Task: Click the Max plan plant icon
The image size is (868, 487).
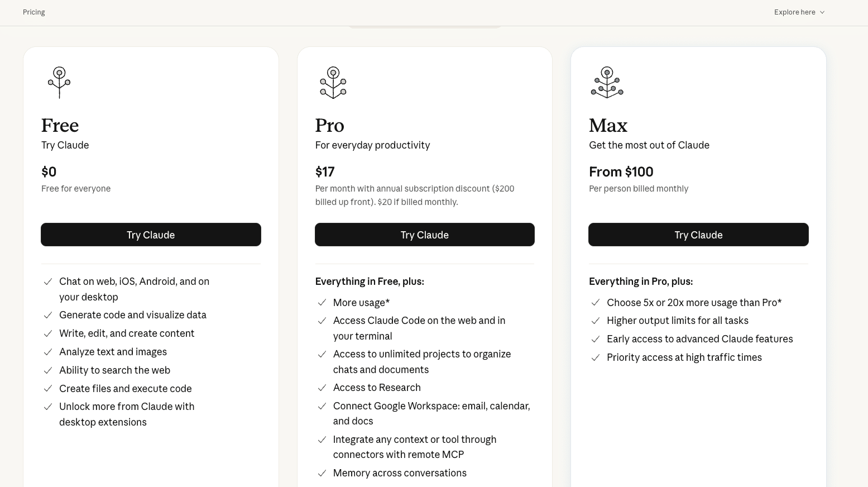Action: (607, 83)
